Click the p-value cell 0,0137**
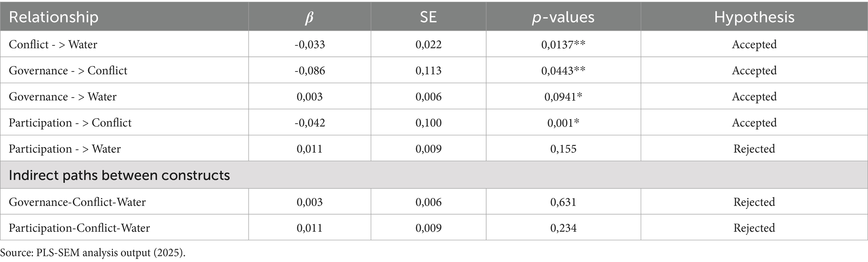The width and height of the screenshot is (868, 262). 563,44
